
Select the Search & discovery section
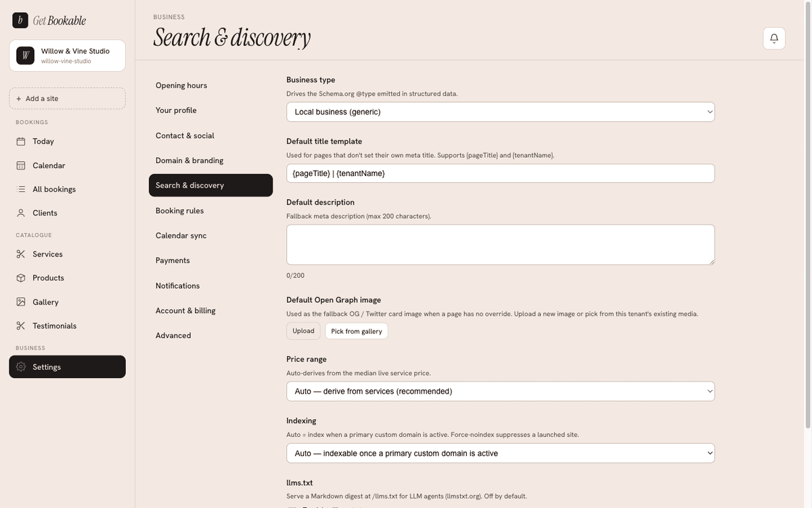pyautogui.click(x=210, y=186)
